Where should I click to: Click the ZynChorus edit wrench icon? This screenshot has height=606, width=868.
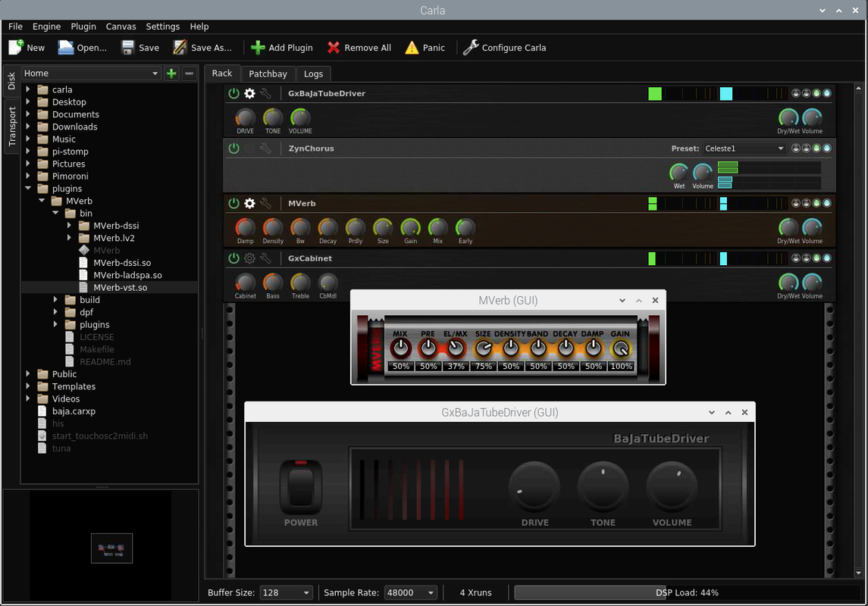(x=266, y=148)
